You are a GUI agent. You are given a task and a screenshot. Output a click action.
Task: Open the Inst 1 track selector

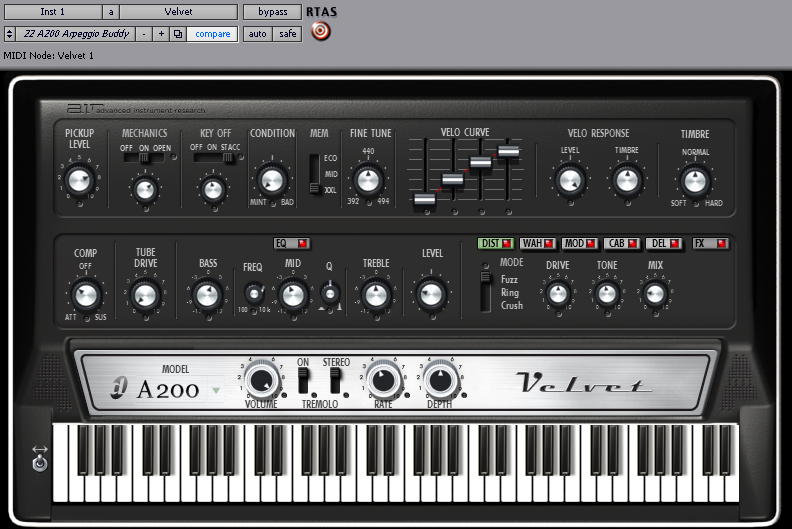click(x=53, y=12)
